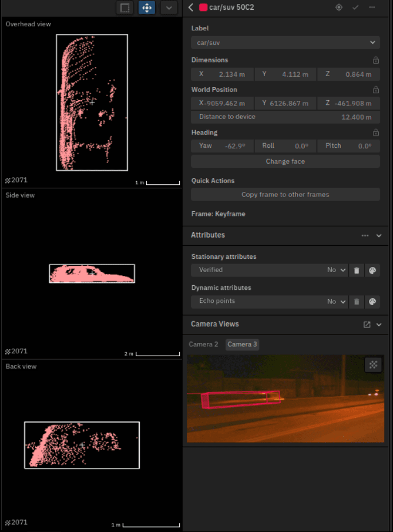Toggle the World Position lock icon
Screen dimensions: 393x532
pos(376,90)
